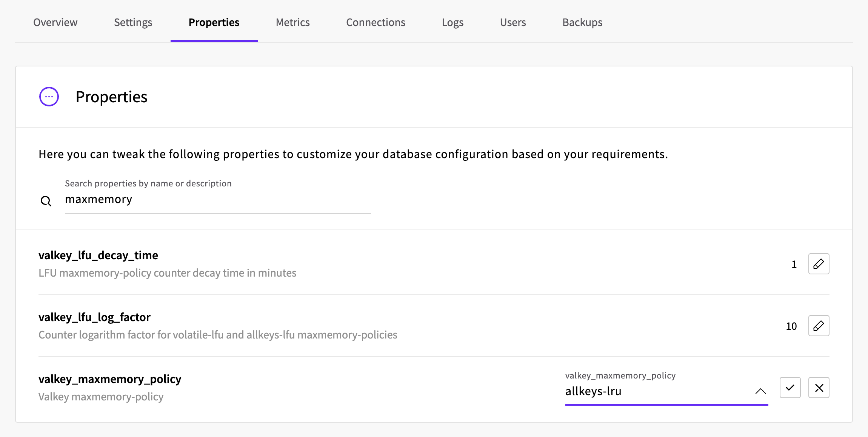Open the Overview tab
The image size is (868, 437).
point(55,22)
